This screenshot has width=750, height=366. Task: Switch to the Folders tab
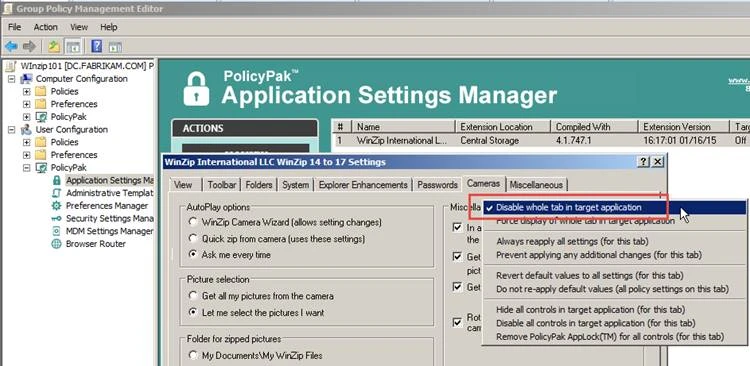(x=259, y=185)
